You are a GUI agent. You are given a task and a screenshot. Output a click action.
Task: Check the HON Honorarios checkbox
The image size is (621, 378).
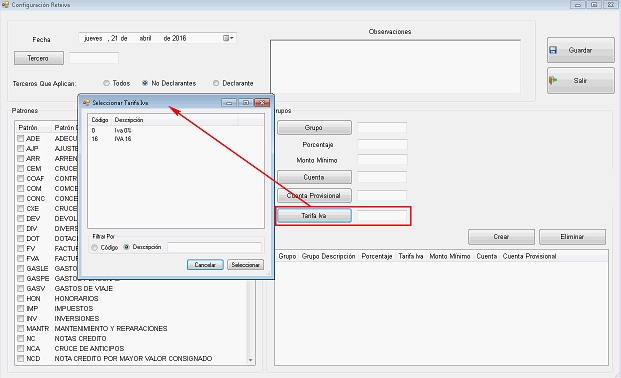pos(21,298)
